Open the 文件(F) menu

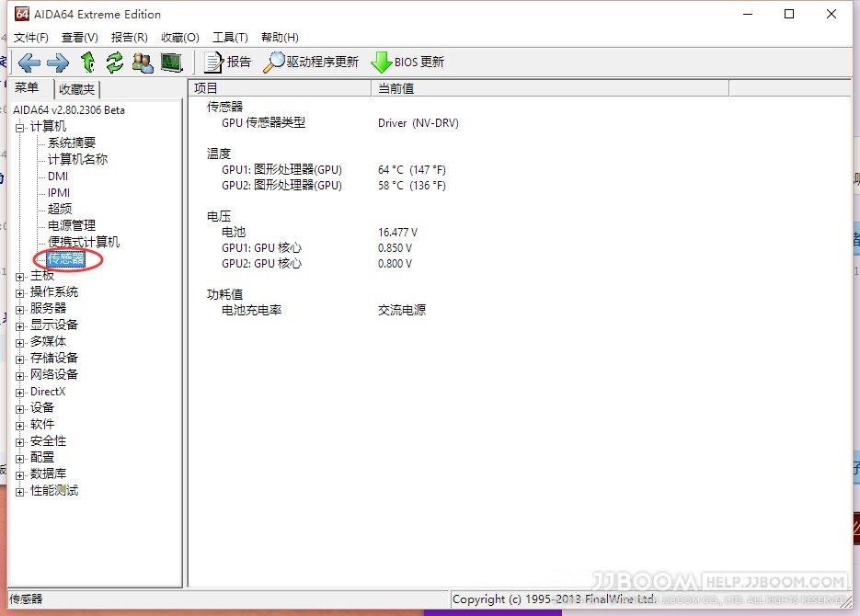coord(31,38)
